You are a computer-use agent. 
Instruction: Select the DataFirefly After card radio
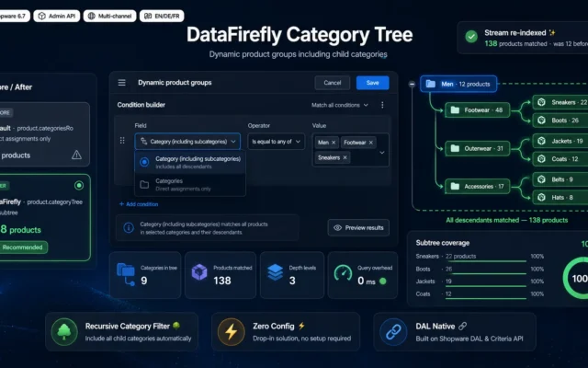point(79,186)
